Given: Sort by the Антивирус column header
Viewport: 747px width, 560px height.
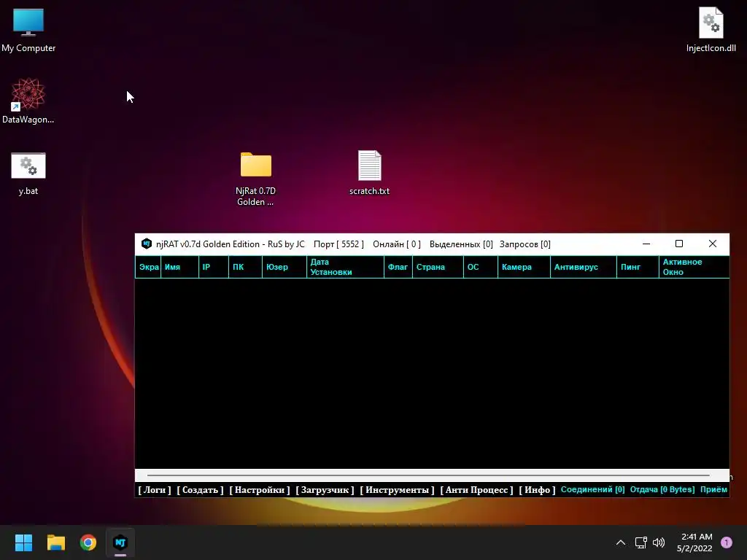Looking at the screenshot, I should pos(583,267).
